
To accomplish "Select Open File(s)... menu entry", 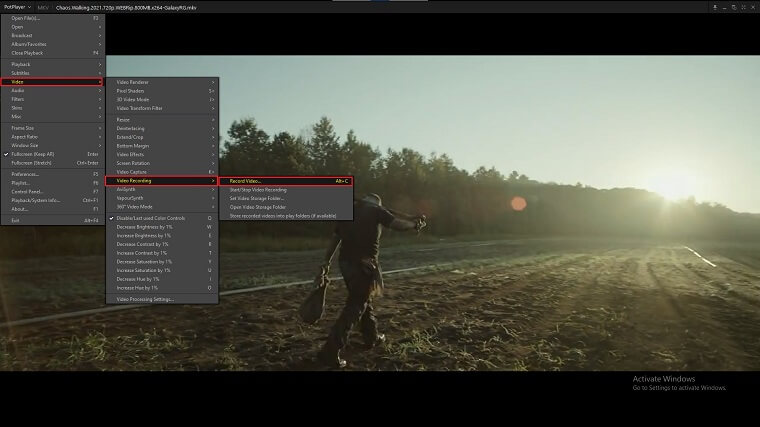I will pyautogui.click(x=53, y=18).
